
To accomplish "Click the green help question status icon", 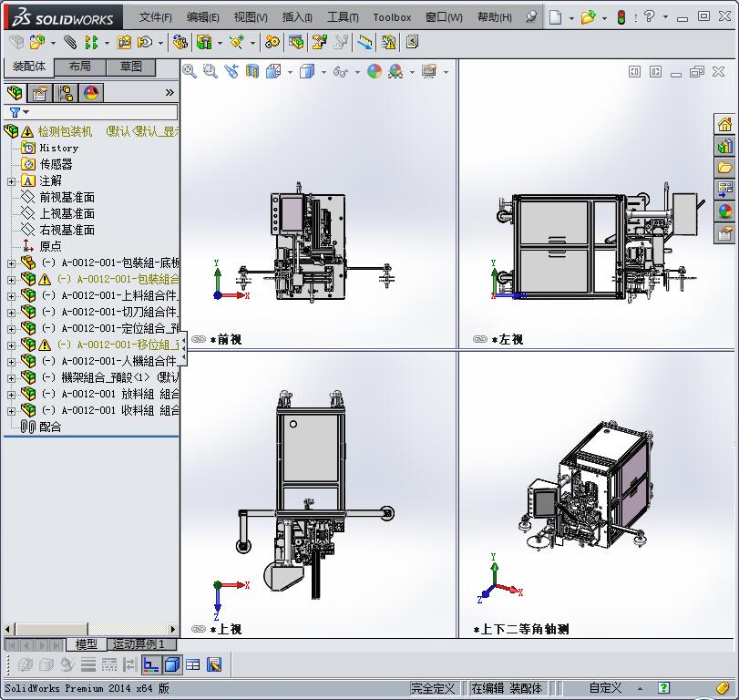I will tap(663, 688).
